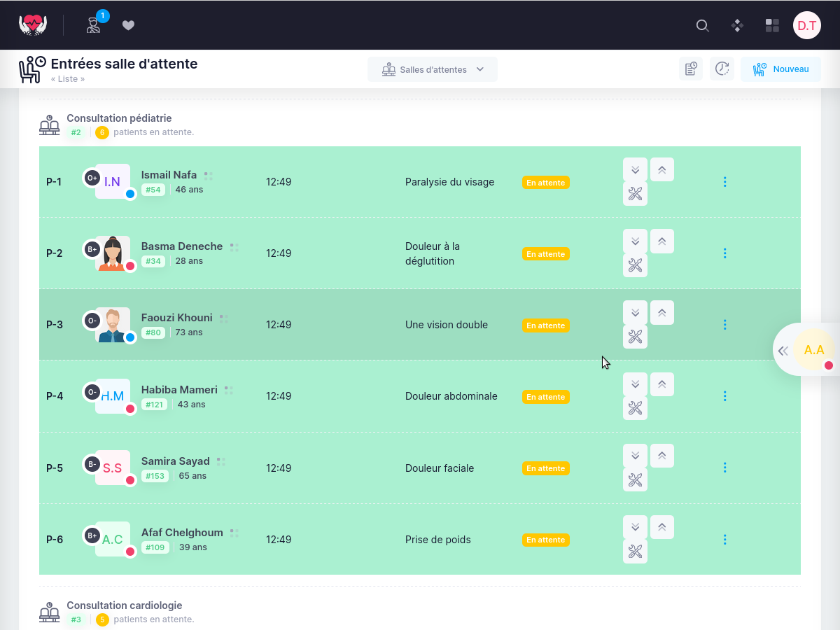Open three-dot menu for Ismail Nafa
Screen dimensions: 840x630
[x=724, y=182]
